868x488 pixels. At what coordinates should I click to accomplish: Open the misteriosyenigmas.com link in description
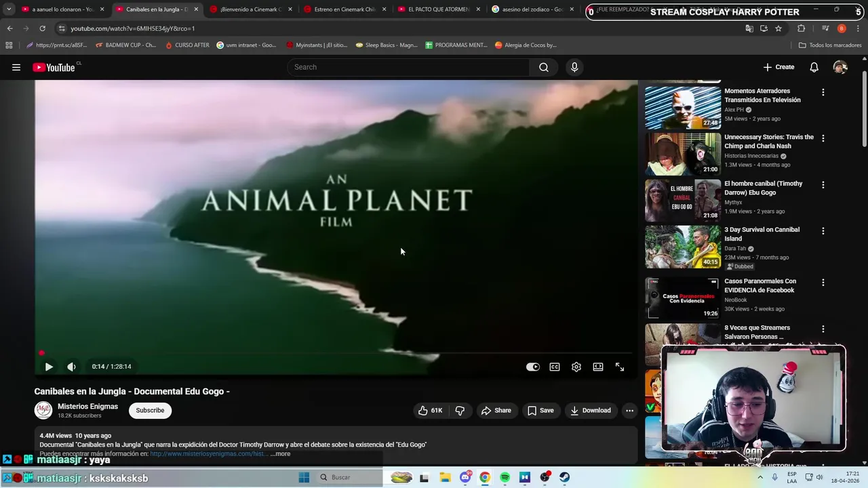pos(209,453)
